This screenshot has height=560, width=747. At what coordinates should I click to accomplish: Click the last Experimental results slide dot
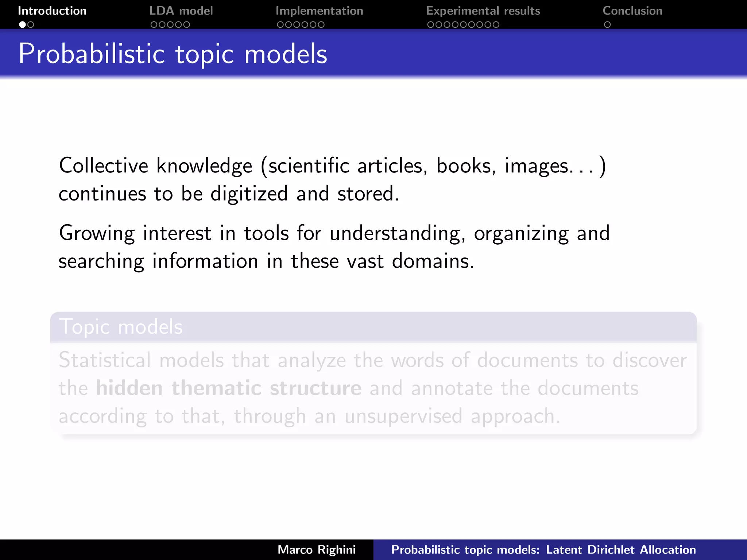click(x=496, y=25)
